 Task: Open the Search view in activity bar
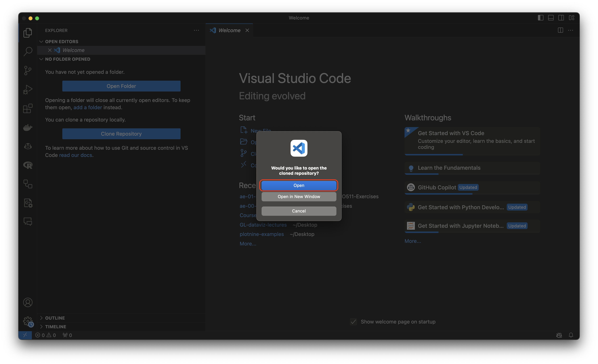[x=28, y=51]
